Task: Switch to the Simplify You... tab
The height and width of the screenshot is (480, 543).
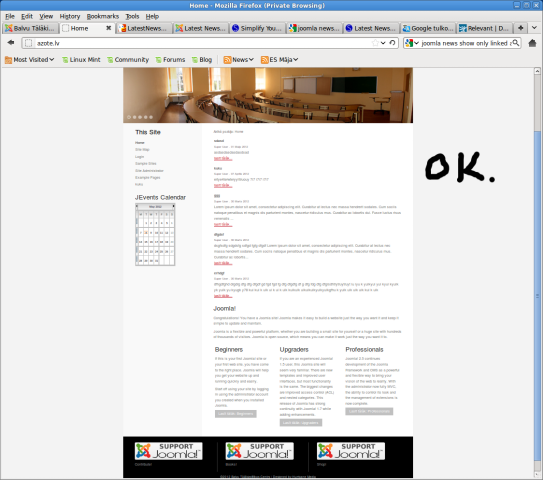Action: coord(257,28)
